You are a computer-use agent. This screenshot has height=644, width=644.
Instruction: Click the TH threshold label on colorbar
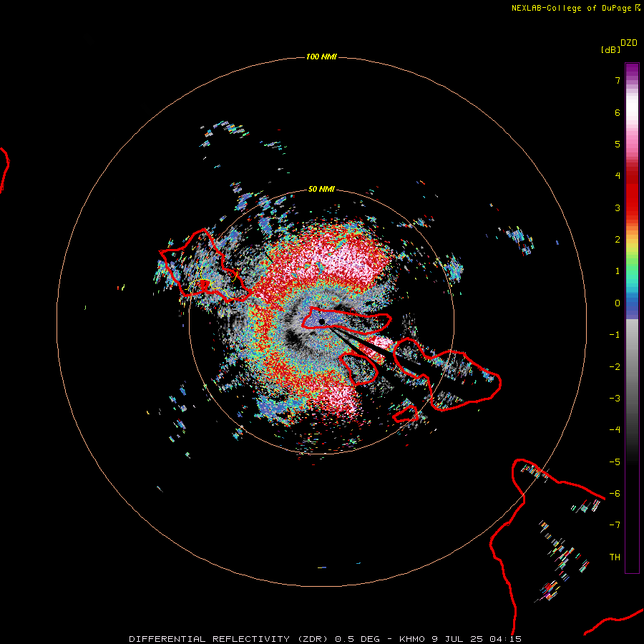[x=615, y=557]
